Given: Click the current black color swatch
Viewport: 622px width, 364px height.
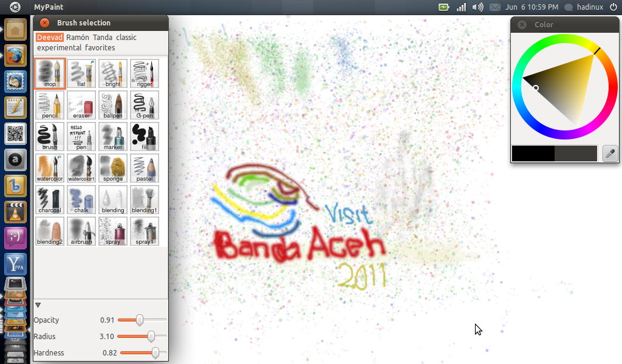Looking at the screenshot, I should [533, 153].
